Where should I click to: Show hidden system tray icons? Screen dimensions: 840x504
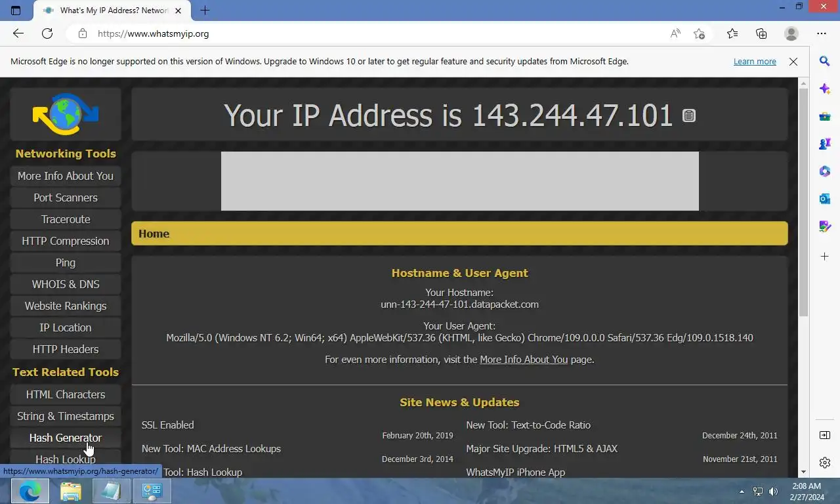coord(742,492)
